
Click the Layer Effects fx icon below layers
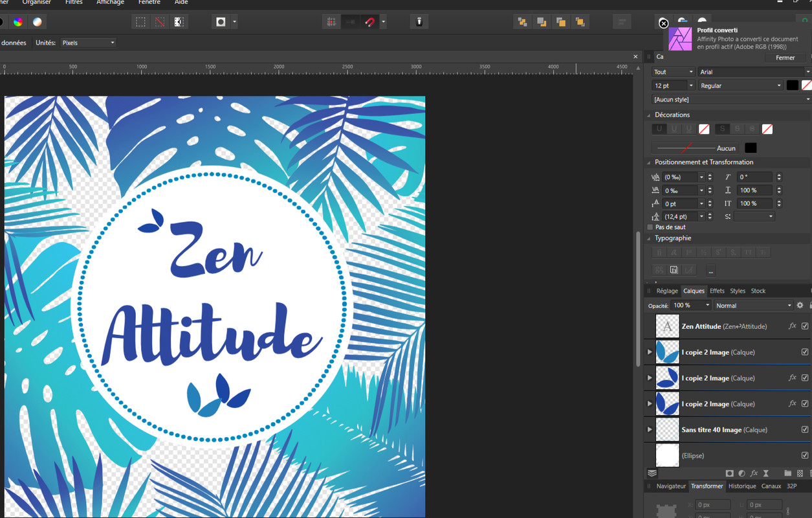coord(754,473)
